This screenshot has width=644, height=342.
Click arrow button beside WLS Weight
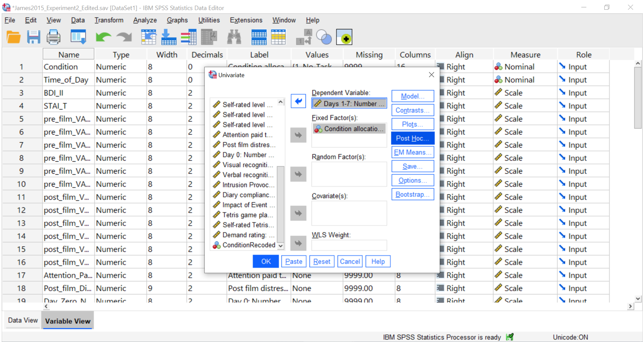pos(298,243)
